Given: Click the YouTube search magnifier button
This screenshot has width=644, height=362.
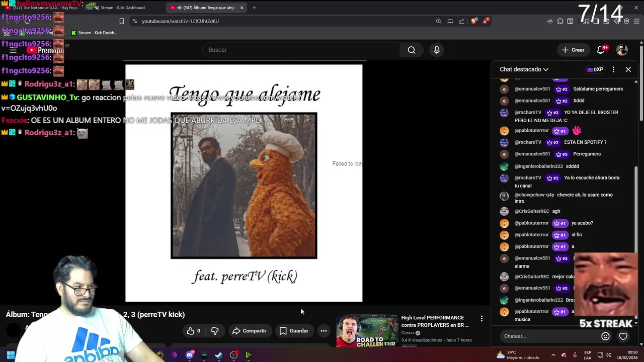Looking at the screenshot, I should point(412,50).
